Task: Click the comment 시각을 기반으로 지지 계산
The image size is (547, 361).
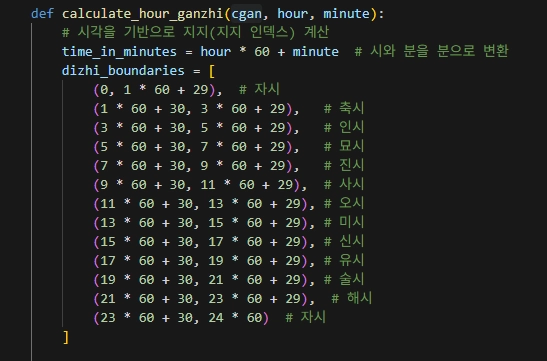Action: (x=195, y=32)
